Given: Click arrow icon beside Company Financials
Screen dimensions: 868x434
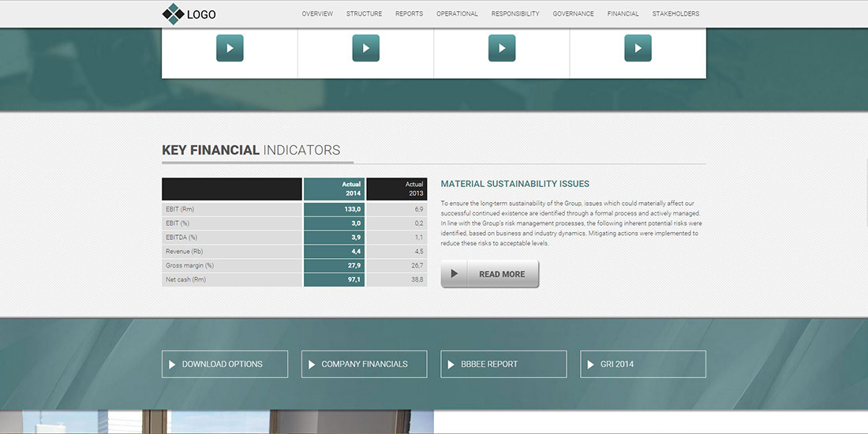Looking at the screenshot, I should (x=312, y=365).
